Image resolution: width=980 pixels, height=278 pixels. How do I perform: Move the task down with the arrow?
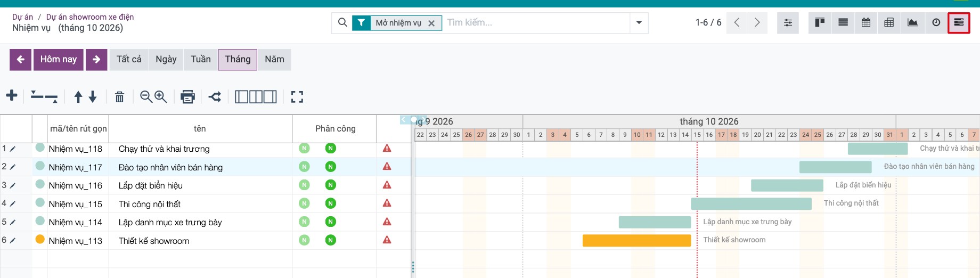(x=93, y=96)
